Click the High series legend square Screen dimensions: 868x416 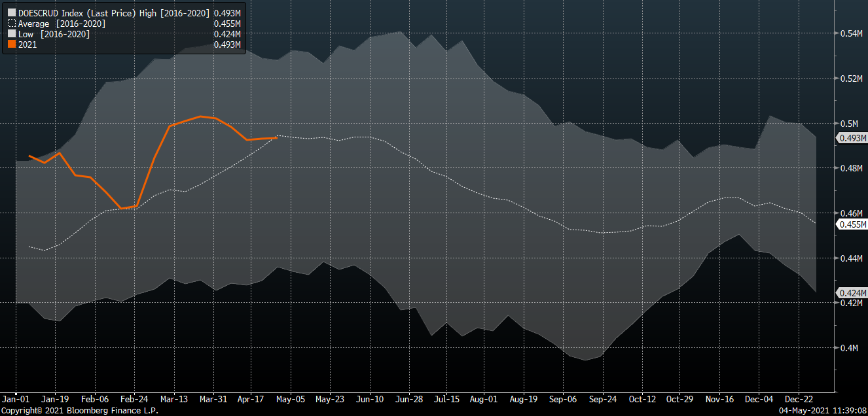[x=11, y=13]
